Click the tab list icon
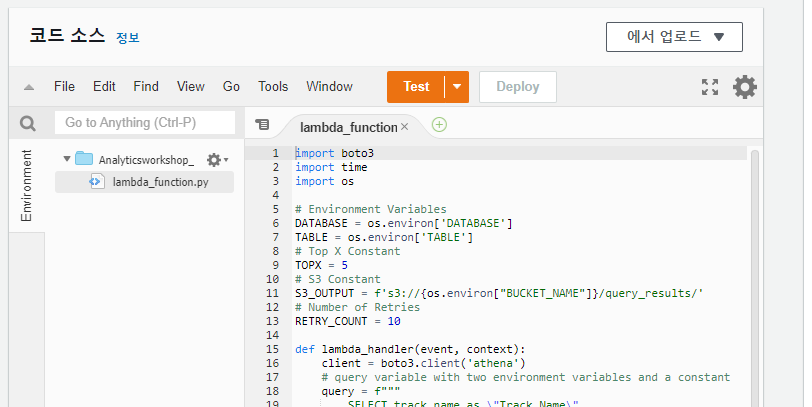Image resolution: width=812 pixels, height=407 pixels. [x=262, y=124]
